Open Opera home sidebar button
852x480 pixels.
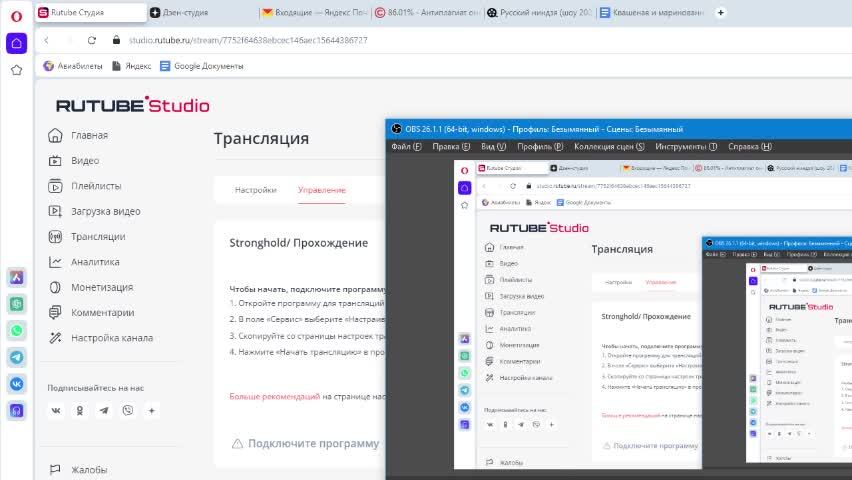click(16, 43)
